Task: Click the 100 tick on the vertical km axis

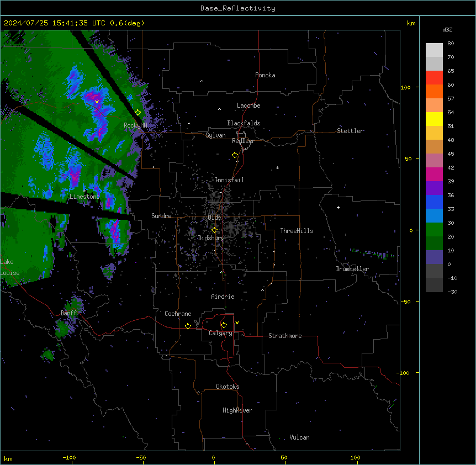Action: (x=405, y=87)
